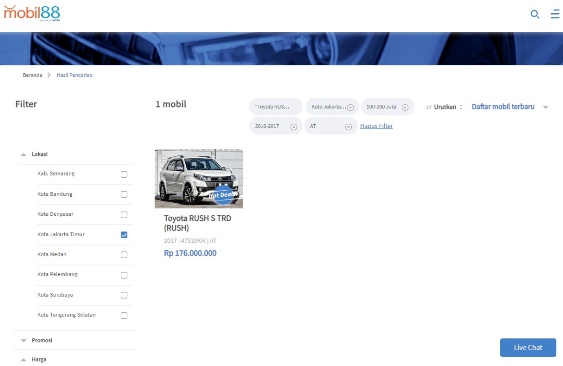The image size is (563, 366).
Task: Click the Toyota RUS... filter chip
Action: click(276, 107)
